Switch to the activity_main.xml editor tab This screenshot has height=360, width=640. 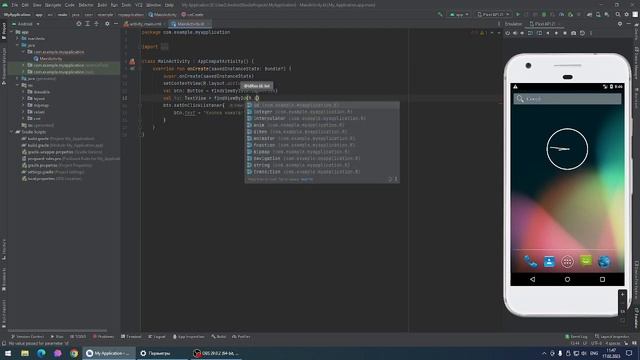(x=143, y=24)
